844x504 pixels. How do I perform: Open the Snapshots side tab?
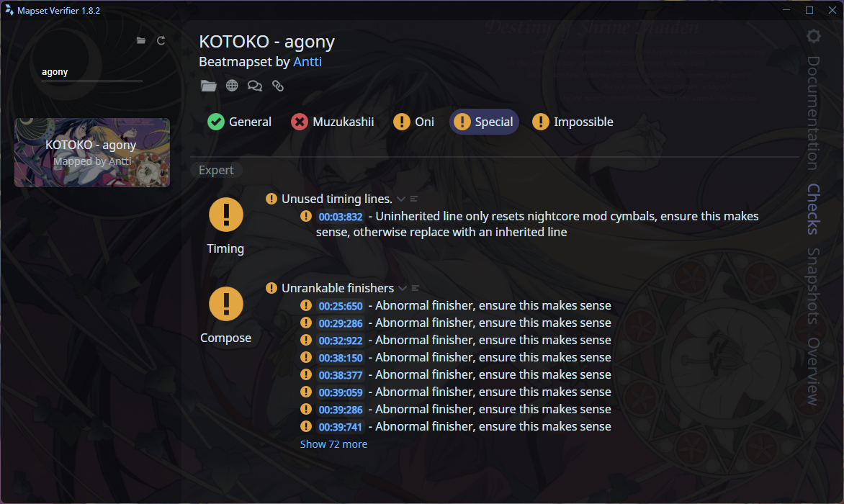click(813, 287)
